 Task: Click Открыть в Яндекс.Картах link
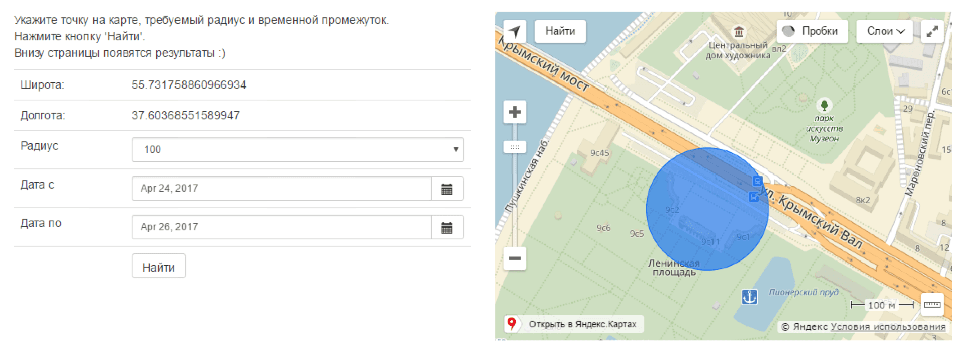[582, 324]
